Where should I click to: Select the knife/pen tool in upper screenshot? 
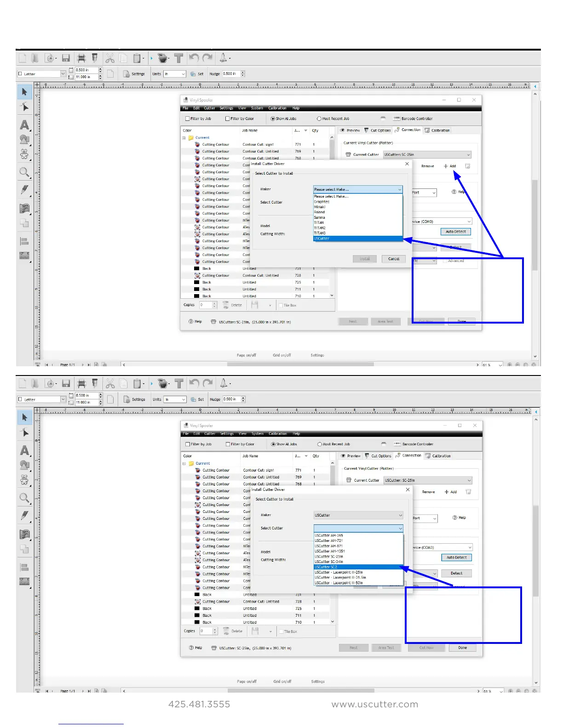click(x=24, y=189)
